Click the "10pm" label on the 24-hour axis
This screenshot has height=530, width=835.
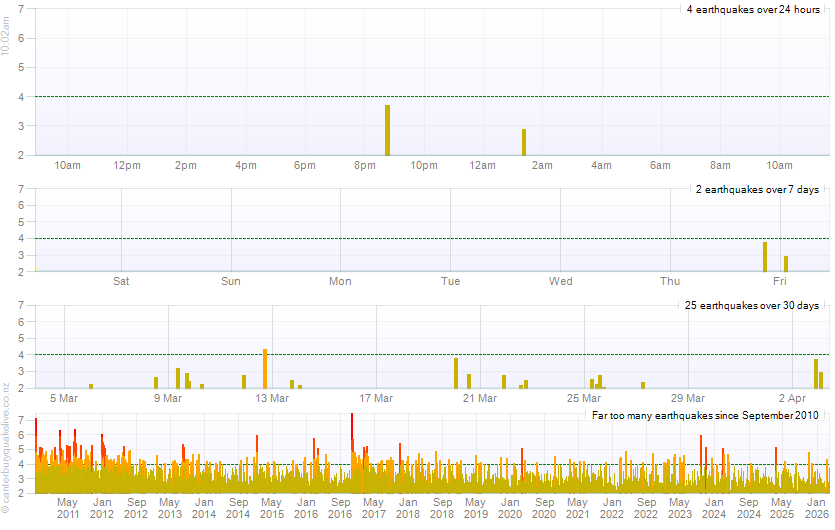(x=424, y=165)
